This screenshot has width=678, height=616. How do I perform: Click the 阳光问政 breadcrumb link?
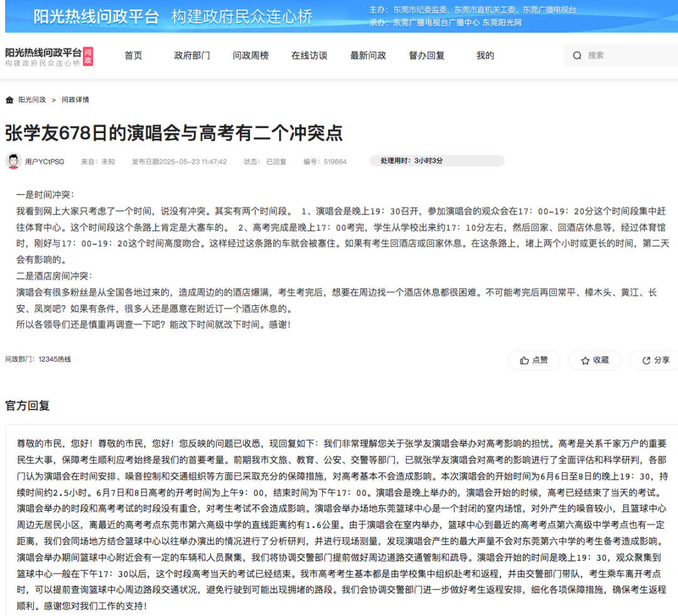click(x=32, y=100)
